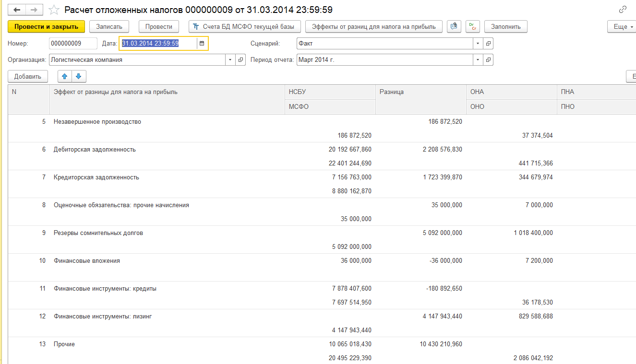This screenshot has width=636, height=364.
Task: Click the ПНА column header
Action: [x=597, y=92]
